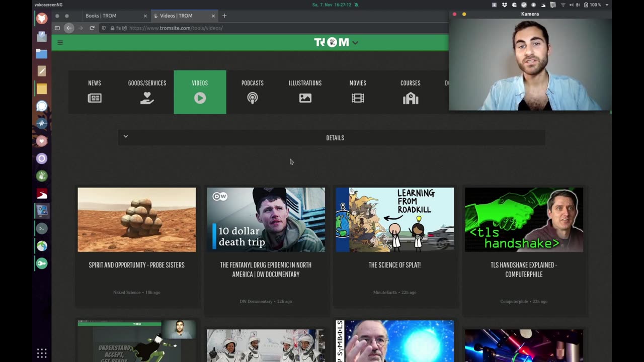The image size is (644, 362).
Task: Go to the Movies film icon
Action: point(358,98)
